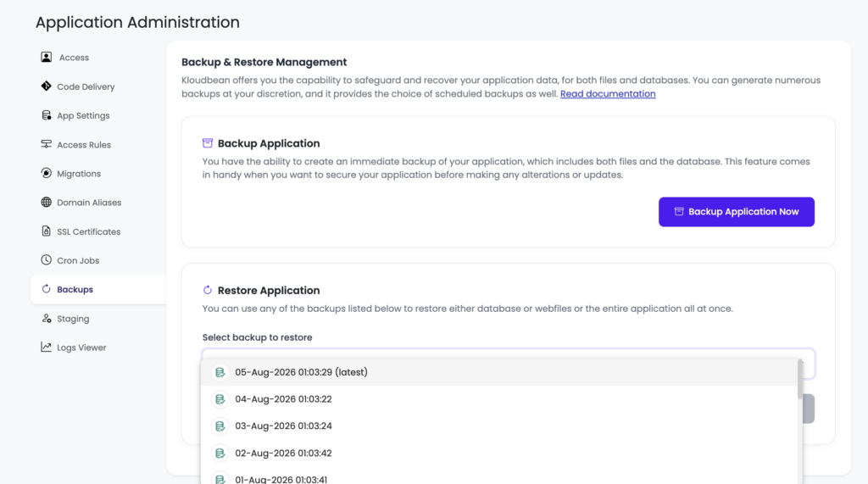The height and width of the screenshot is (484, 868).
Task: Choose backup 01-Aug-2026 01:03:41
Action: (499, 477)
